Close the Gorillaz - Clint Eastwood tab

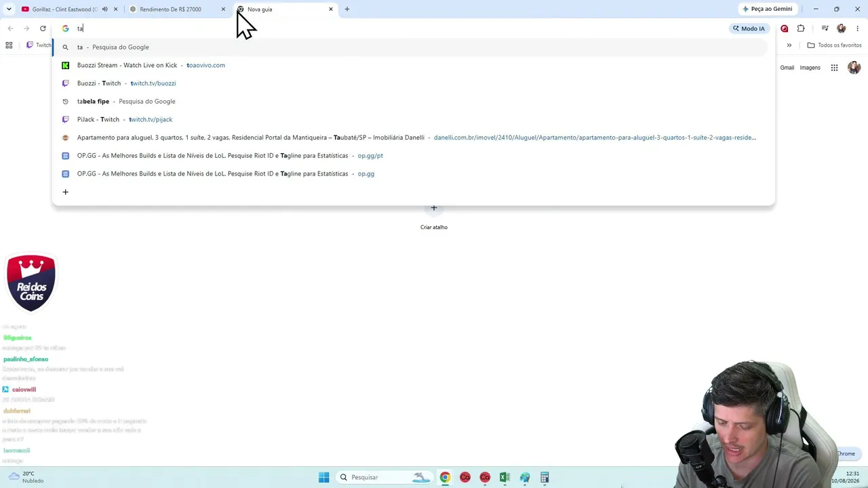click(x=115, y=9)
